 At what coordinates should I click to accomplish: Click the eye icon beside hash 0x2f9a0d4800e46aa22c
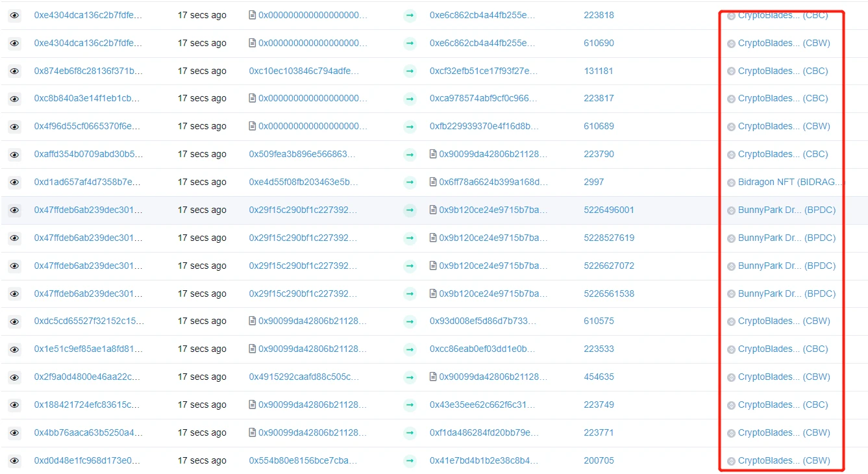tap(14, 377)
